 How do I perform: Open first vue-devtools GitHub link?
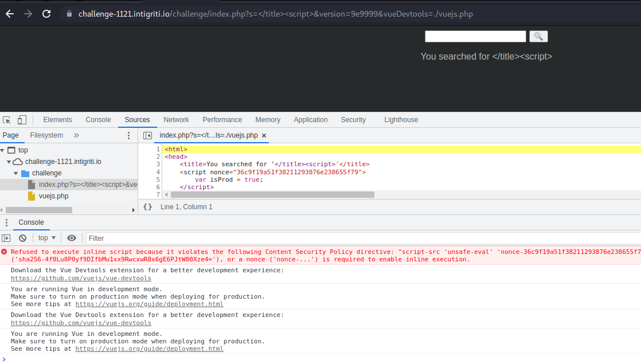click(x=81, y=278)
